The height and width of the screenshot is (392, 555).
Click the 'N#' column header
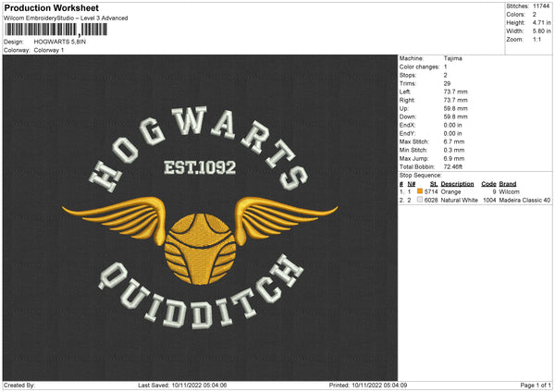pos(412,184)
